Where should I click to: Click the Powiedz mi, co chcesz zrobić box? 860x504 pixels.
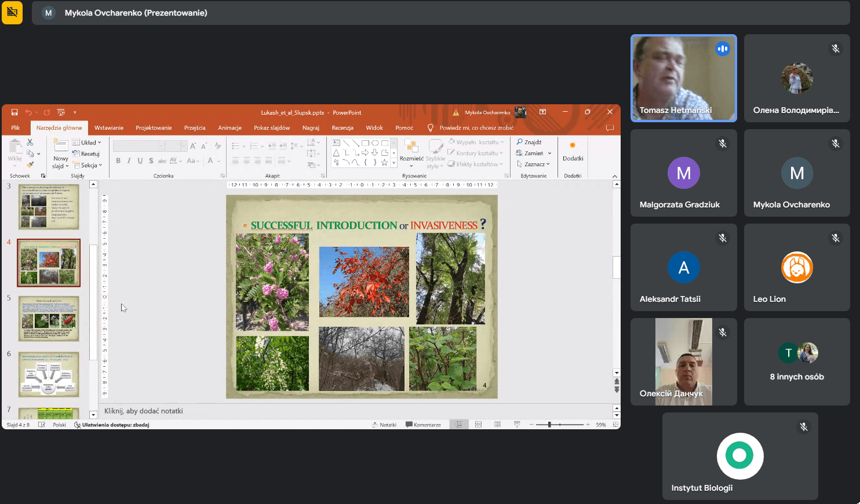point(476,127)
